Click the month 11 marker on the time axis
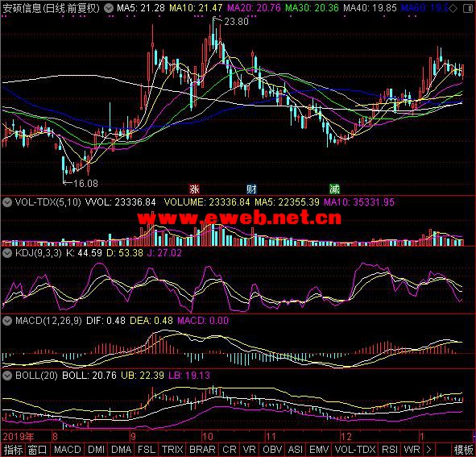 click(x=271, y=437)
